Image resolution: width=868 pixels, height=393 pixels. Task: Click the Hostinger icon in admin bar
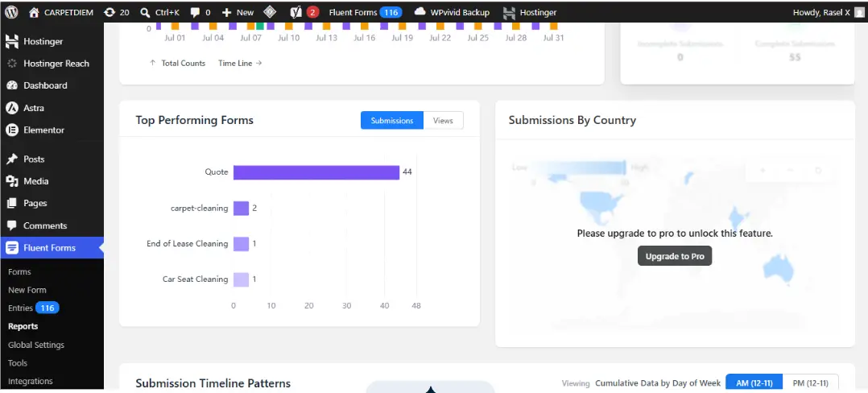[509, 12]
